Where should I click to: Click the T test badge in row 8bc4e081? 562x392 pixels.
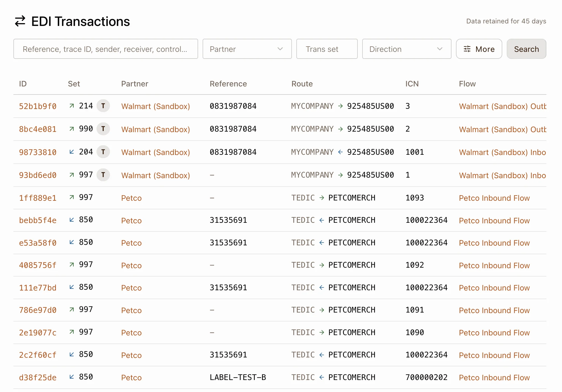point(103,129)
